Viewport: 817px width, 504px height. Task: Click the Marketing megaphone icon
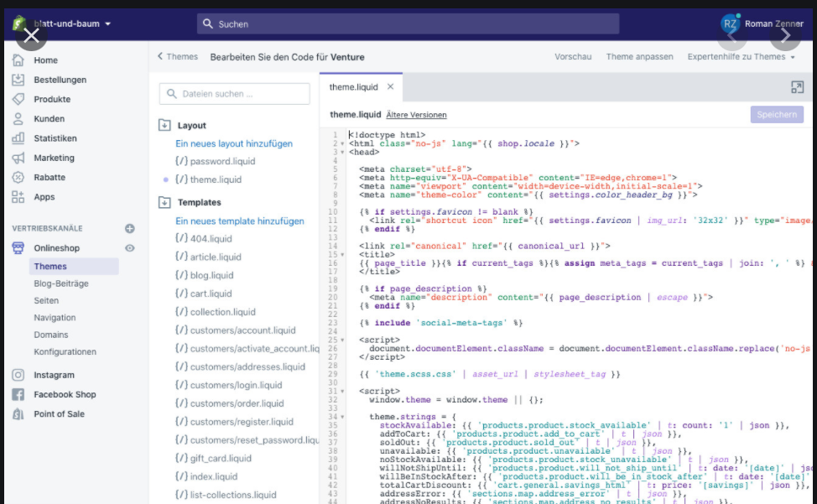point(18,158)
